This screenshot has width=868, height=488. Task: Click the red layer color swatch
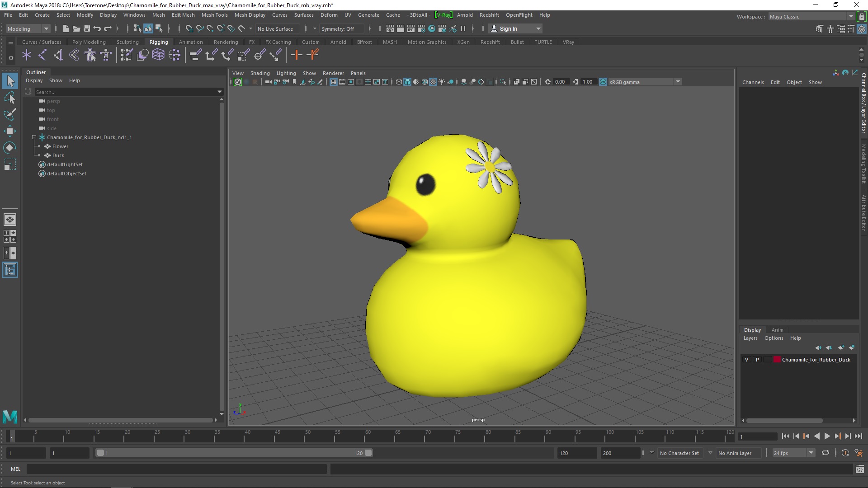(777, 360)
